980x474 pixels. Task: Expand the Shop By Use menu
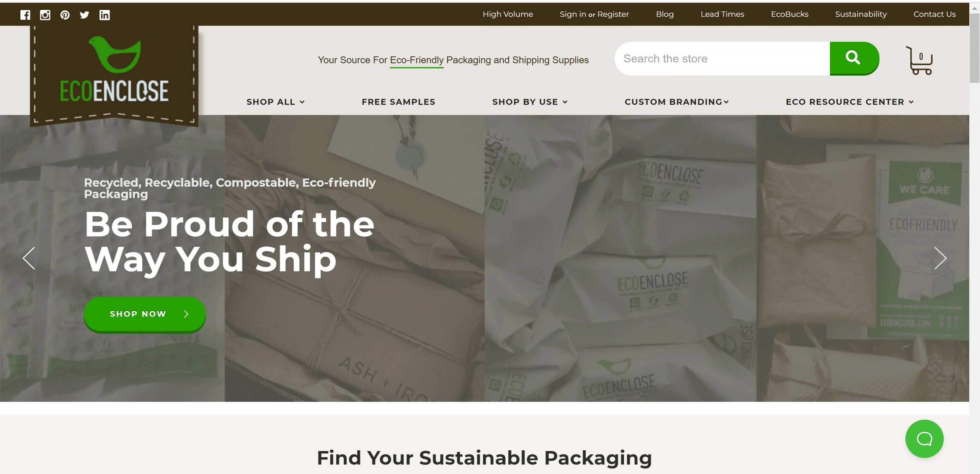click(530, 102)
